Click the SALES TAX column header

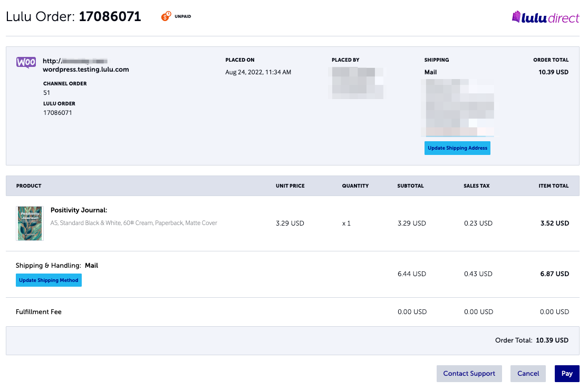coord(477,186)
